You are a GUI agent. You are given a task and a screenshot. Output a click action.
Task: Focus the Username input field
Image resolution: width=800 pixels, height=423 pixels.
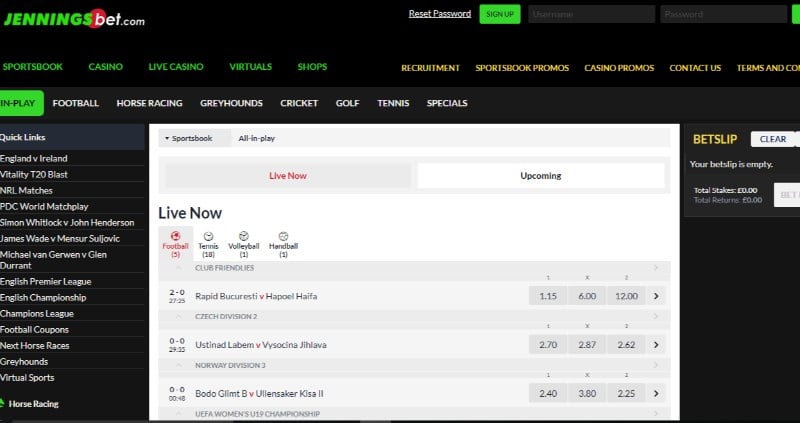pyautogui.click(x=591, y=14)
